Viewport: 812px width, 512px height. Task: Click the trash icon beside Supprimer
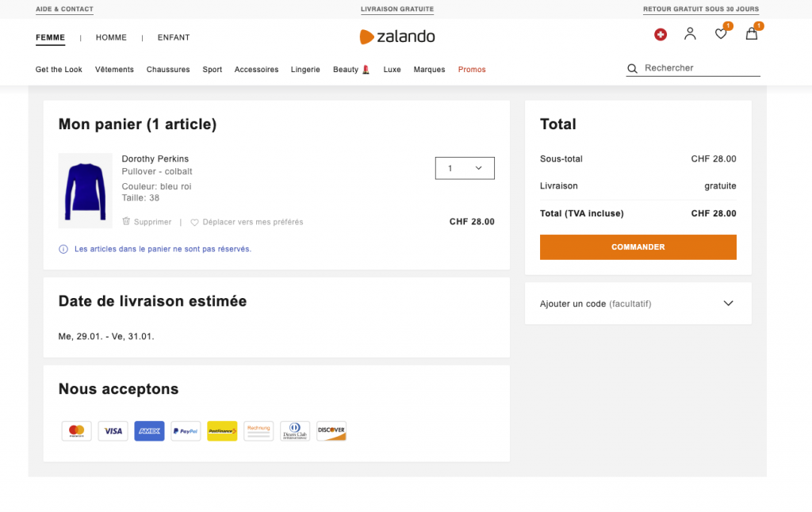pyautogui.click(x=126, y=221)
